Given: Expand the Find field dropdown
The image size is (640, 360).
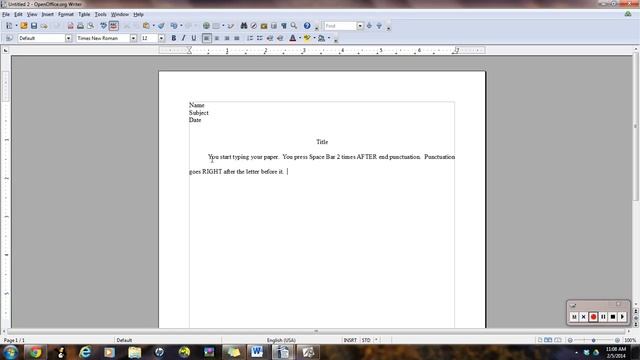Looking at the screenshot, I should [x=360, y=26].
